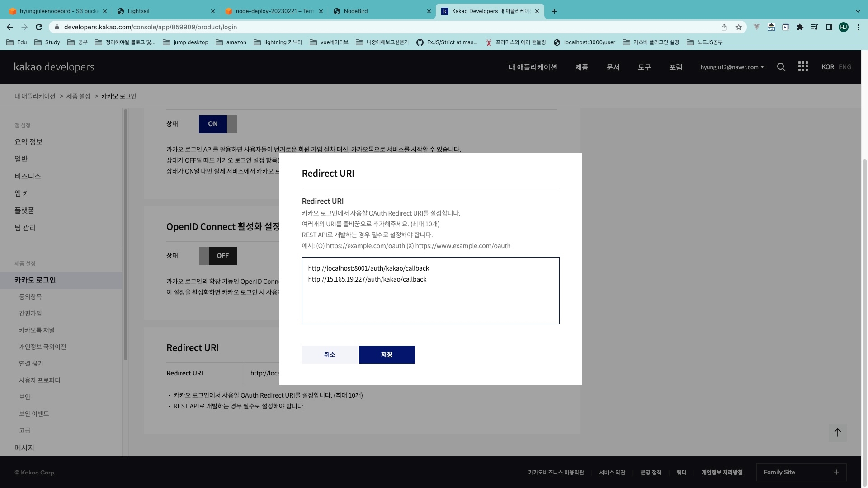Switch language to KOR

click(x=828, y=67)
